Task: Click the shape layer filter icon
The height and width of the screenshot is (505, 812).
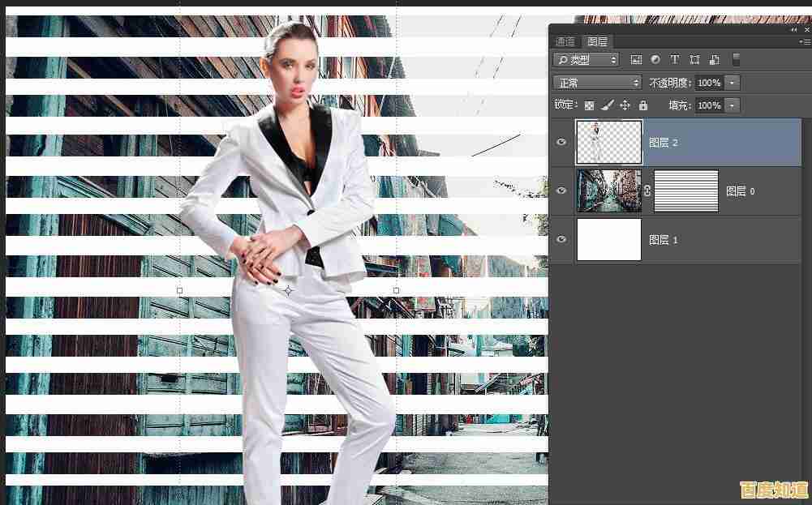Action: coord(694,60)
